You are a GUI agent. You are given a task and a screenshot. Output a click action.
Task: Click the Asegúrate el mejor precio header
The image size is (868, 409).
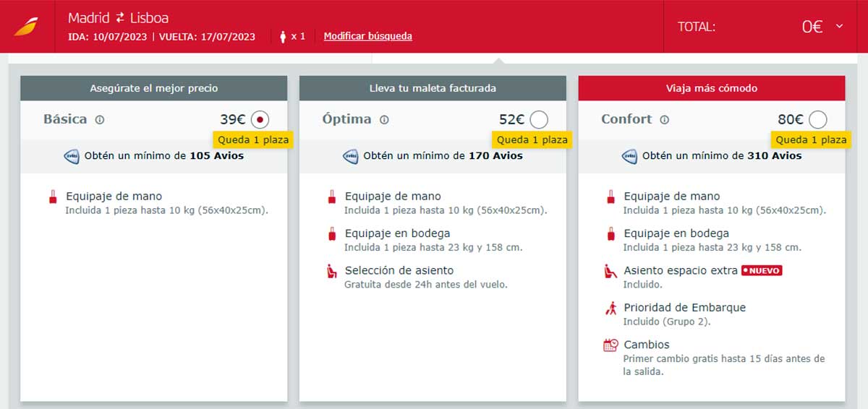coord(154,88)
